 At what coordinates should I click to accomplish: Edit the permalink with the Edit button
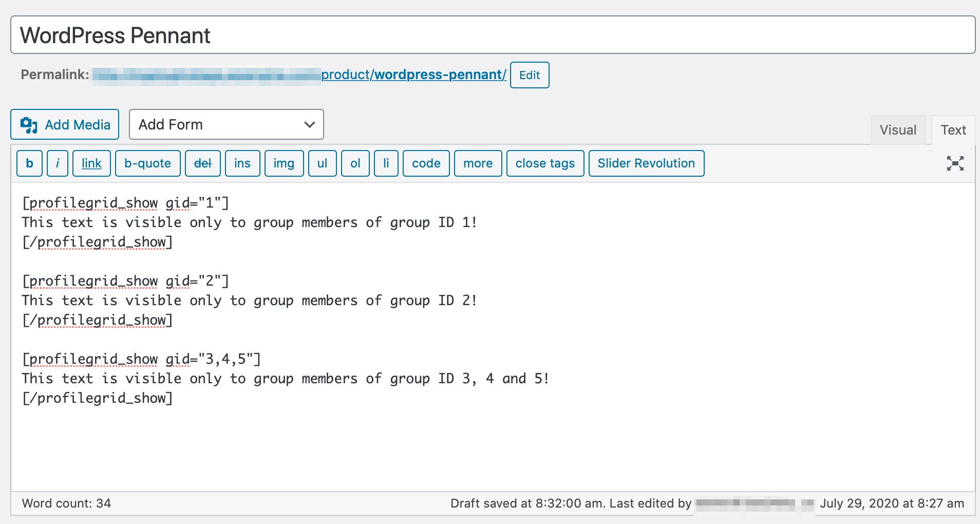pos(529,75)
